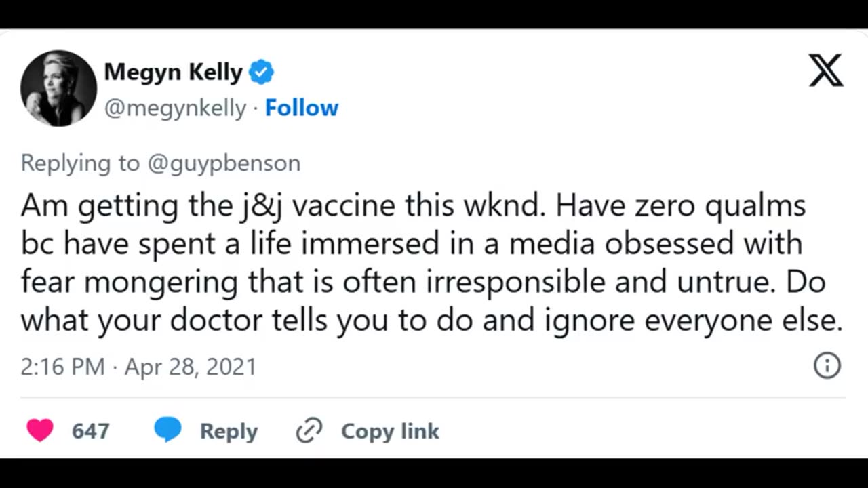
Task: Open the tweet info circle icon
Action: point(827,365)
